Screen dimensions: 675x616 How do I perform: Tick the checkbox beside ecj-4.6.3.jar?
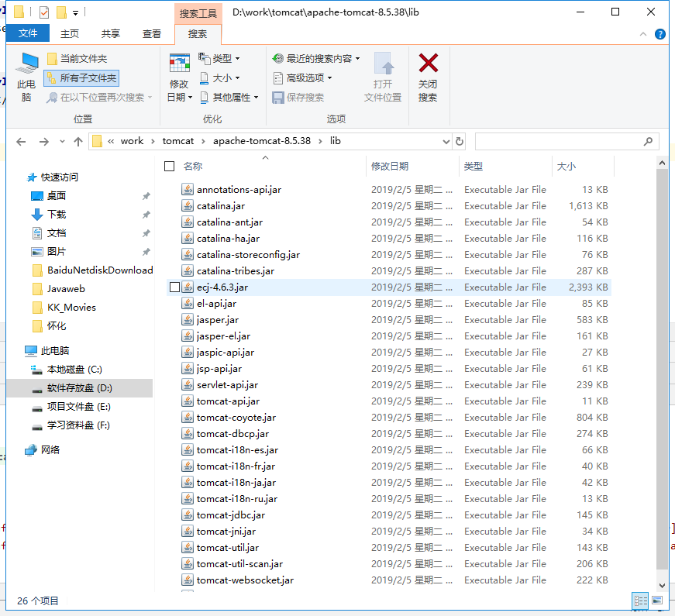pos(174,287)
